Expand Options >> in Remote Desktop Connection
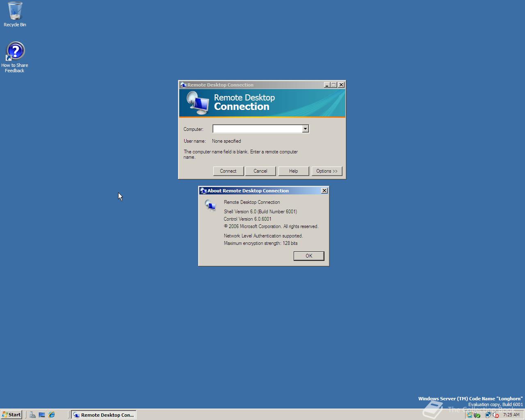Viewport: 525px width, 420px height. pyautogui.click(x=327, y=171)
